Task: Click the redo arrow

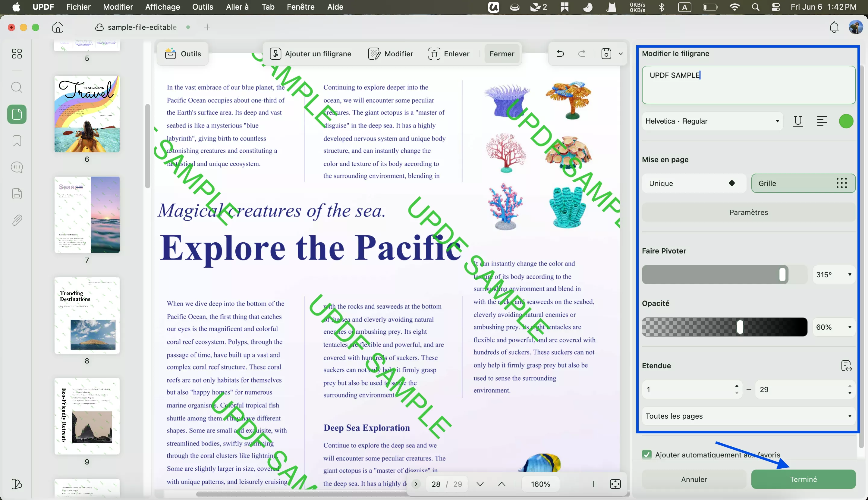Action: pyautogui.click(x=582, y=54)
